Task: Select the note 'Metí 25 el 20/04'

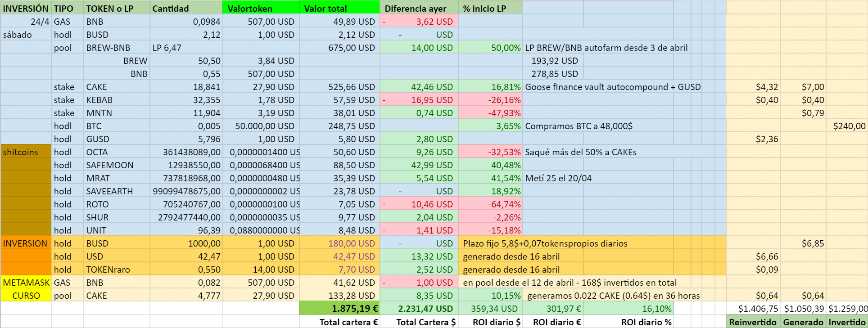Action: pyautogui.click(x=558, y=178)
